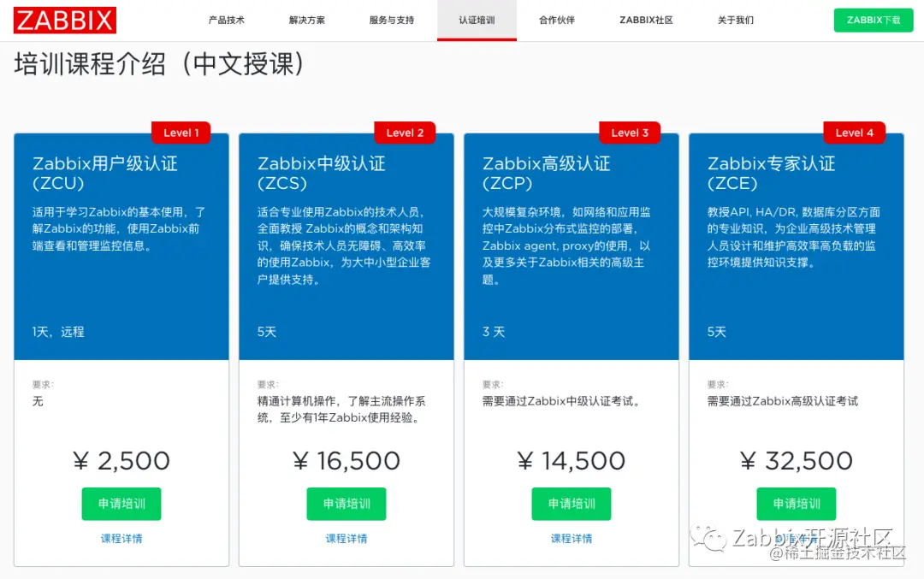The image size is (924, 579).
Task: Click the ZABBIX logo in the top left
Action: [x=63, y=20]
